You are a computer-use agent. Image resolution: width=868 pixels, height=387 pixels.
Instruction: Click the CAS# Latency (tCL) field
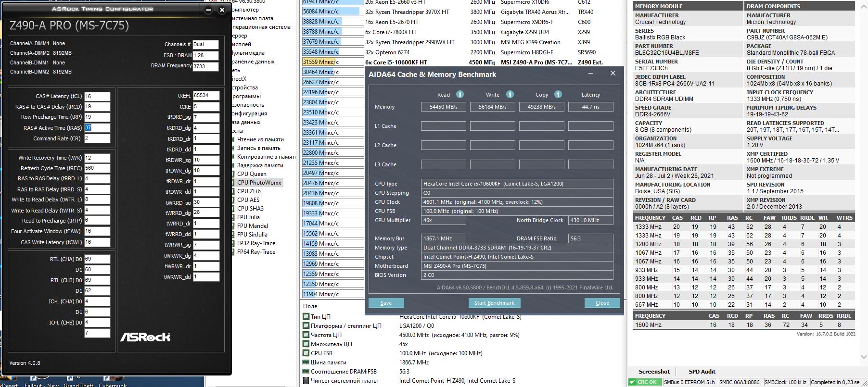(x=97, y=96)
